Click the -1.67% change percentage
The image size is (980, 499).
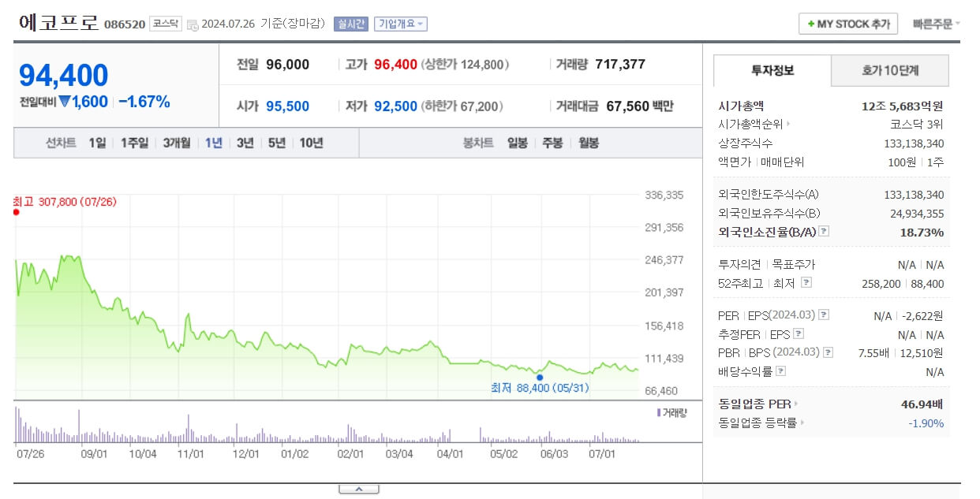coord(144,102)
